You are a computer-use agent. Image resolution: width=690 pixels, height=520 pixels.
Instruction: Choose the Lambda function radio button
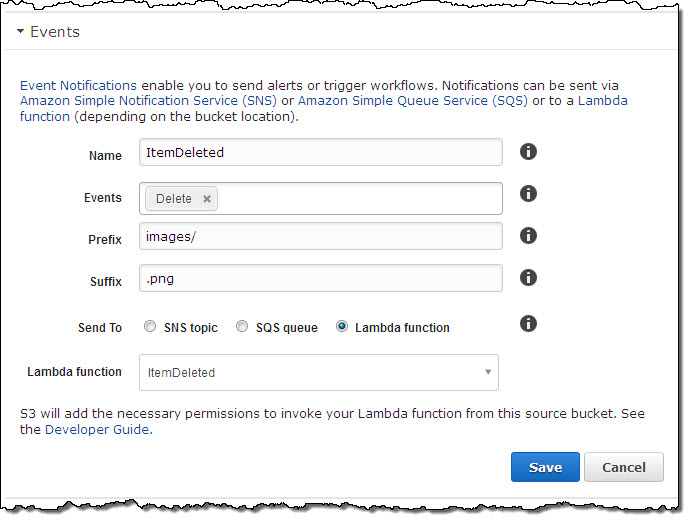point(342,327)
